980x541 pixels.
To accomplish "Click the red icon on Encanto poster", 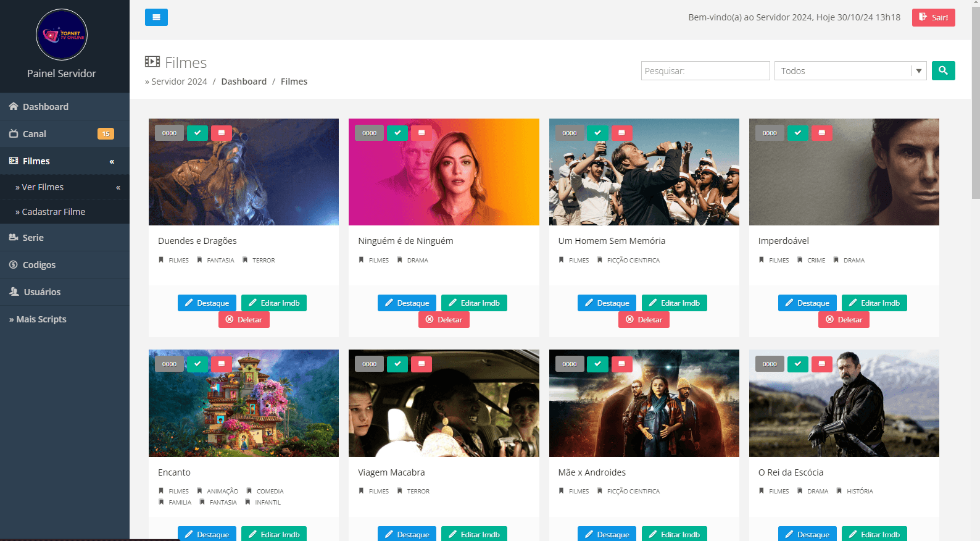I will 222,364.
